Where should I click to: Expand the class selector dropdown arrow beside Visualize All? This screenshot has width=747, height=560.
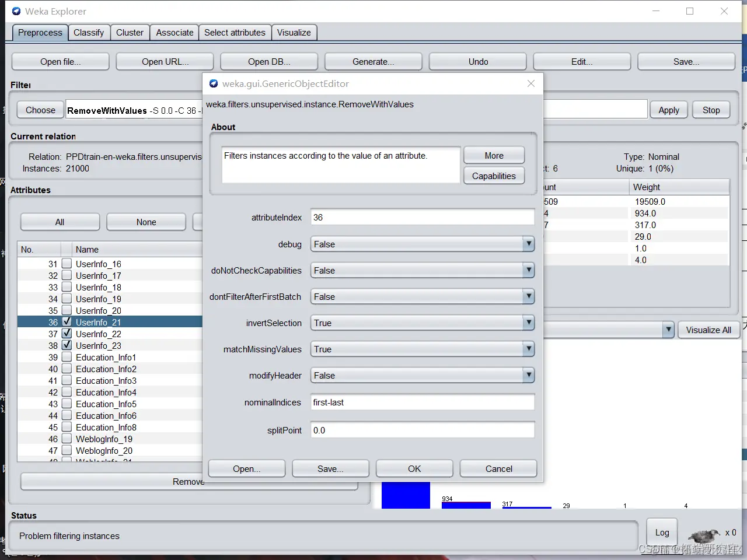tap(668, 330)
